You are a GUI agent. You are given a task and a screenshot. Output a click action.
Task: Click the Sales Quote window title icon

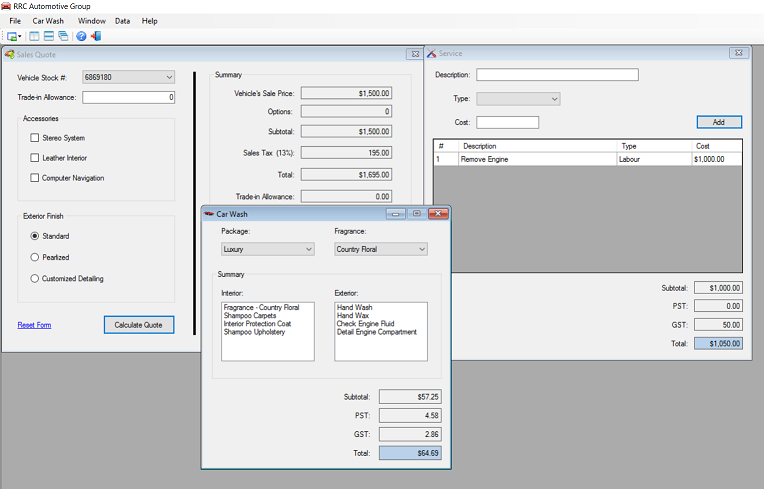point(10,54)
